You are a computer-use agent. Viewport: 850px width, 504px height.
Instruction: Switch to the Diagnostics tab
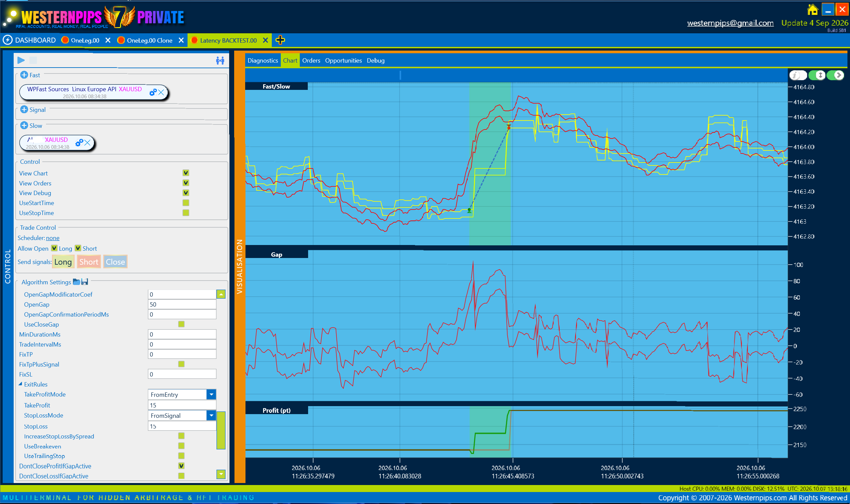262,61
